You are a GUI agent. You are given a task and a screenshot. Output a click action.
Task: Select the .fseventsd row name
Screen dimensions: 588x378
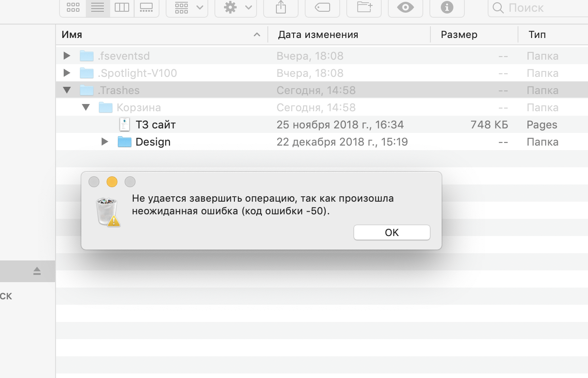click(123, 56)
